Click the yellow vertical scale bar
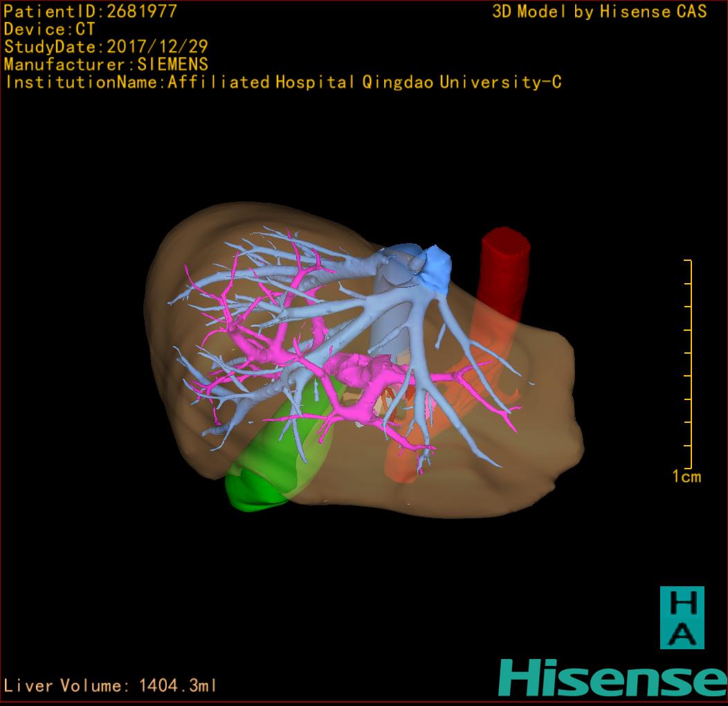Image resolution: width=728 pixels, height=706 pixels. [x=690, y=363]
